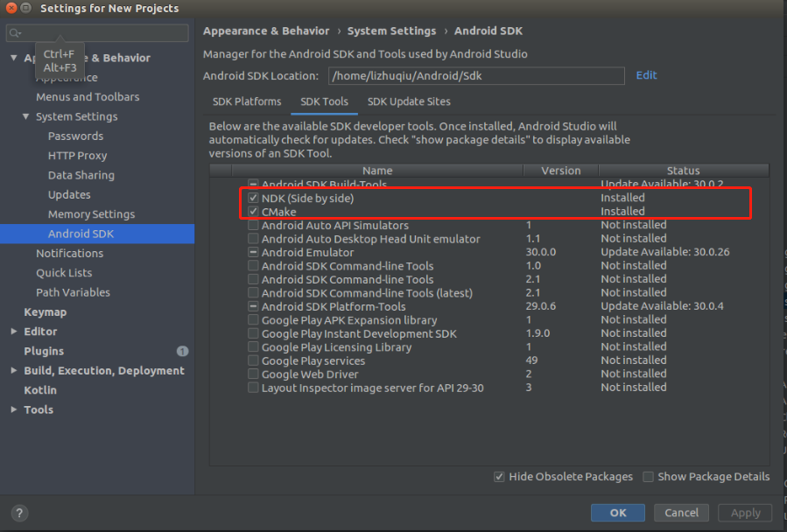
Task: Toggle the Android SDK Platform-Tools checkbox
Action: pyautogui.click(x=253, y=306)
